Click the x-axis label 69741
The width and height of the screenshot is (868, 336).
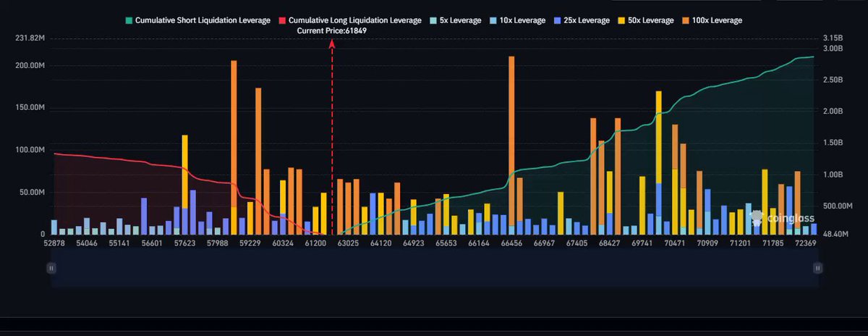click(x=643, y=244)
